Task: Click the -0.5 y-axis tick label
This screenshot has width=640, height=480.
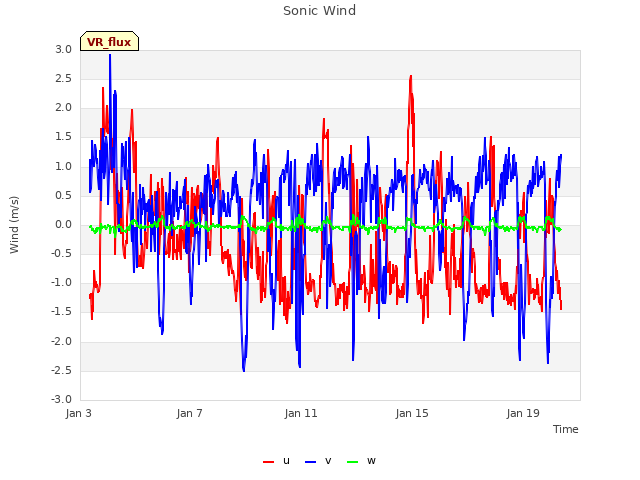Action: click(x=61, y=253)
